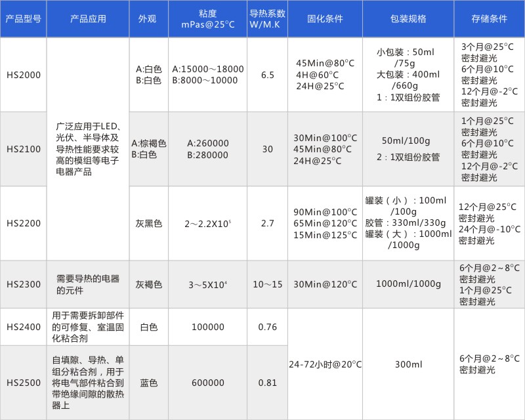
Task: Click the 0.81 thermal conductivity value
Action: [x=267, y=383]
